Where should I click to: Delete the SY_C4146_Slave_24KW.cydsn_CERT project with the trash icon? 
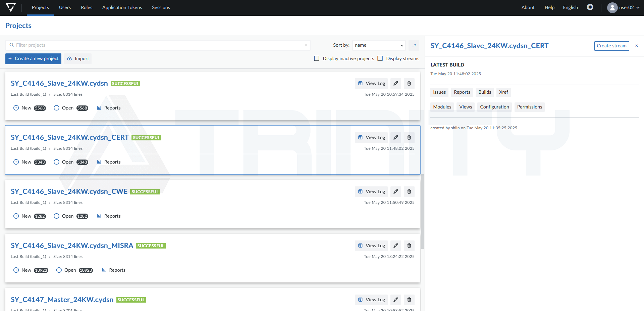pyautogui.click(x=409, y=137)
